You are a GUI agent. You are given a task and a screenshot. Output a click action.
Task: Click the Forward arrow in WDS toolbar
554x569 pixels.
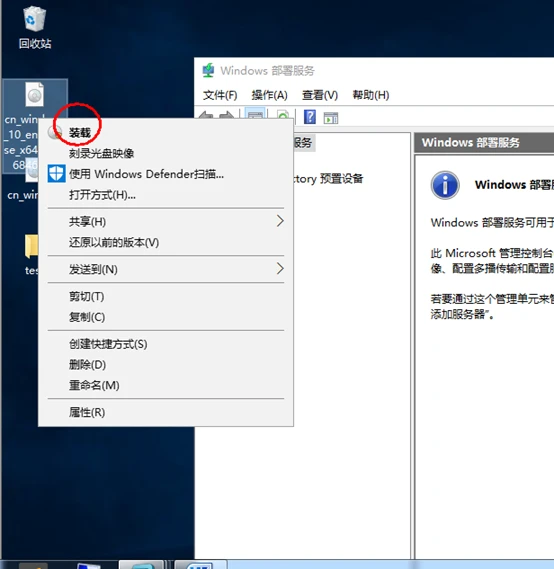pyautogui.click(x=227, y=115)
